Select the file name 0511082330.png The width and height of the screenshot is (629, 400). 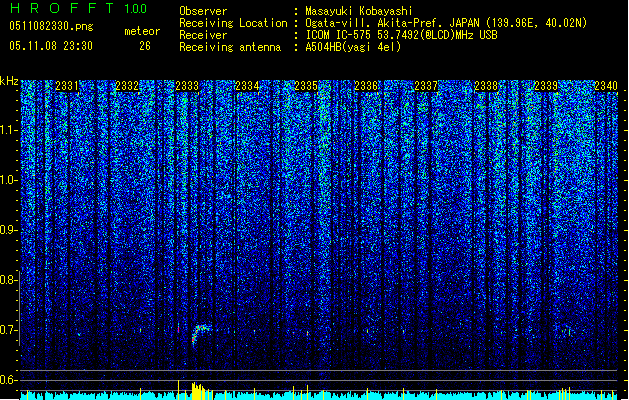tap(51, 26)
